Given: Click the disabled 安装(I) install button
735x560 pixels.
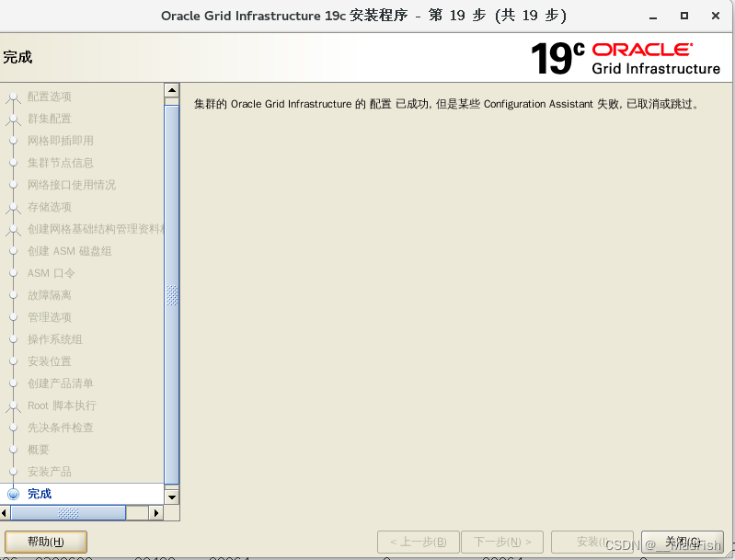Looking at the screenshot, I should [592, 542].
